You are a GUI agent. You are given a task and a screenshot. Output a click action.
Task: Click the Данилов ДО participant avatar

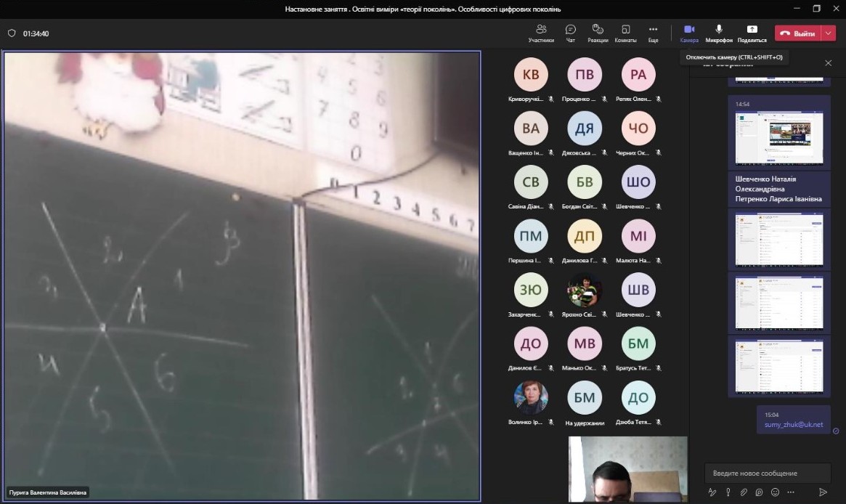click(531, 344)
